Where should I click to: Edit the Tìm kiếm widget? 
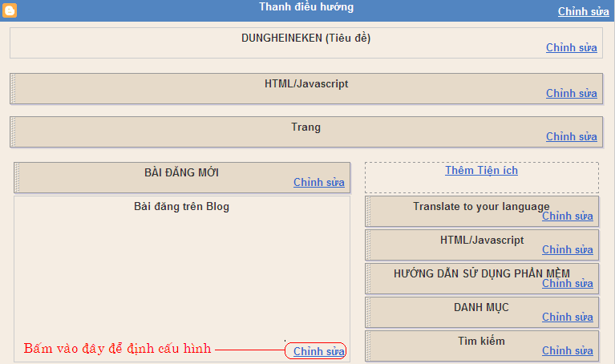point(568,351)
